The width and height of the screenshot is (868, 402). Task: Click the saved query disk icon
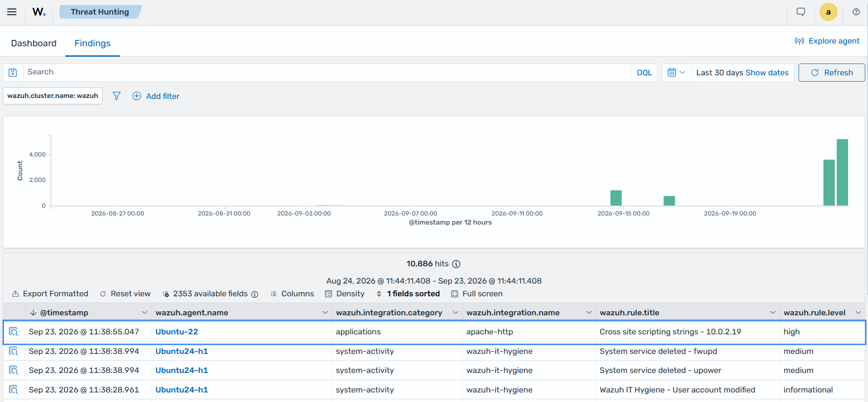pyautogui.click(x=13, y=73)
